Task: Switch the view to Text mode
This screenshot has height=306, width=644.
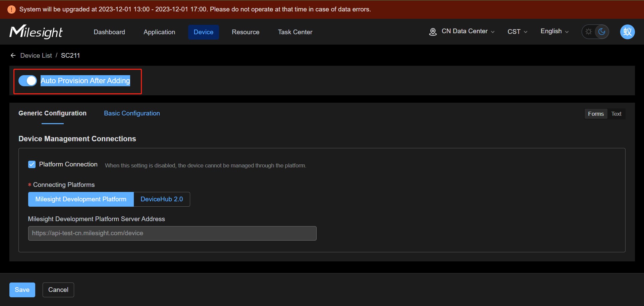Action: click(616, 114)
